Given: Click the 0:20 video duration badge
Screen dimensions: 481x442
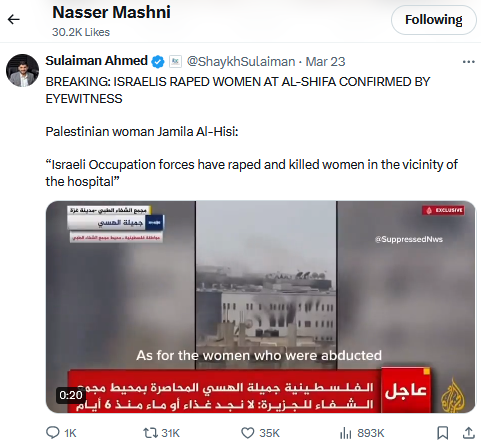Looking at the screenshot, I should coord(71,395).
